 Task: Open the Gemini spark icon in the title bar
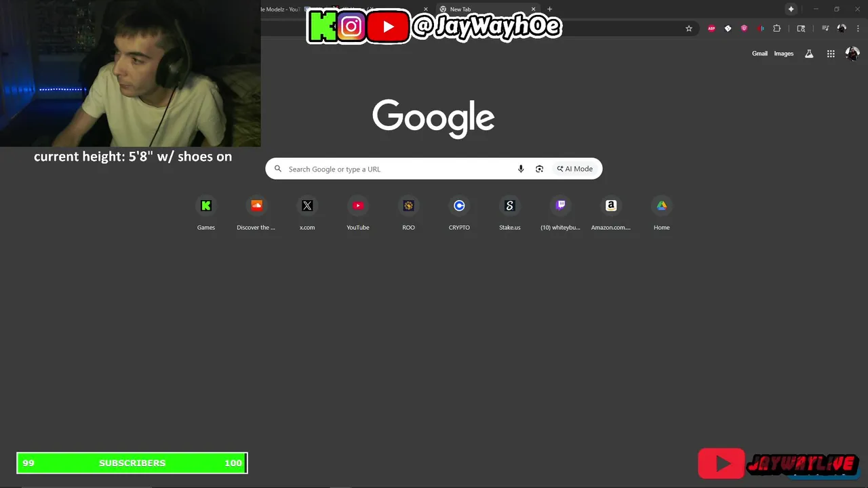[x=791, y=9]
